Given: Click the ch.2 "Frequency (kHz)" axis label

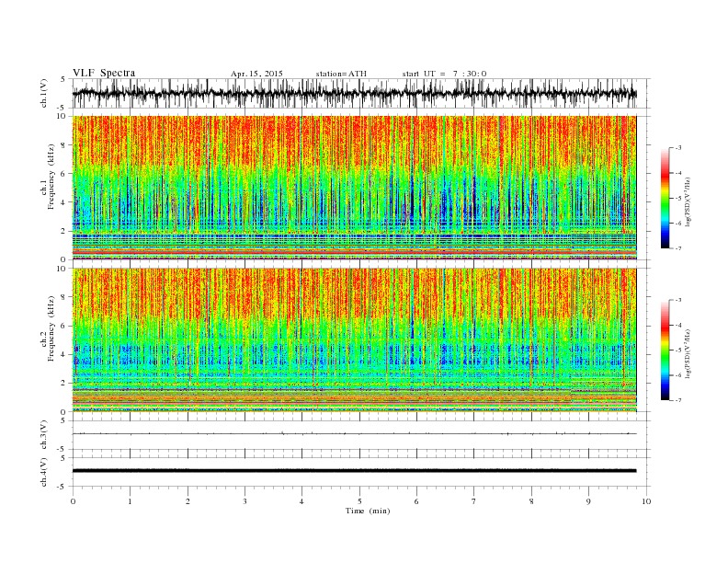Looking at the screenshot, I should [51, 329].
